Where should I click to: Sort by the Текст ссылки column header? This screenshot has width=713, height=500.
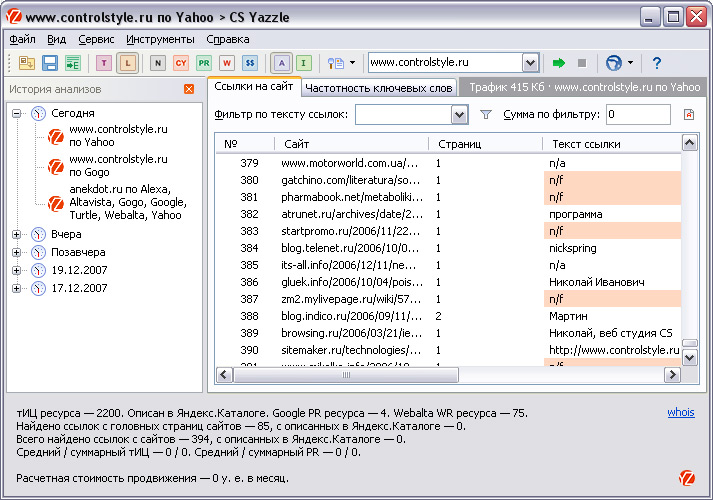[586, 144]
